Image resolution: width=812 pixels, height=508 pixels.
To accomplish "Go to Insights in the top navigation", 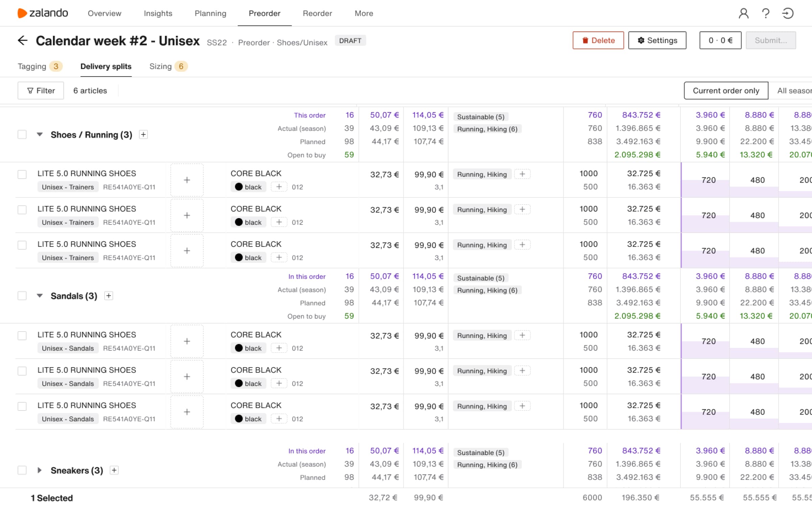I will pyautogui.click(x=158, y=13).
